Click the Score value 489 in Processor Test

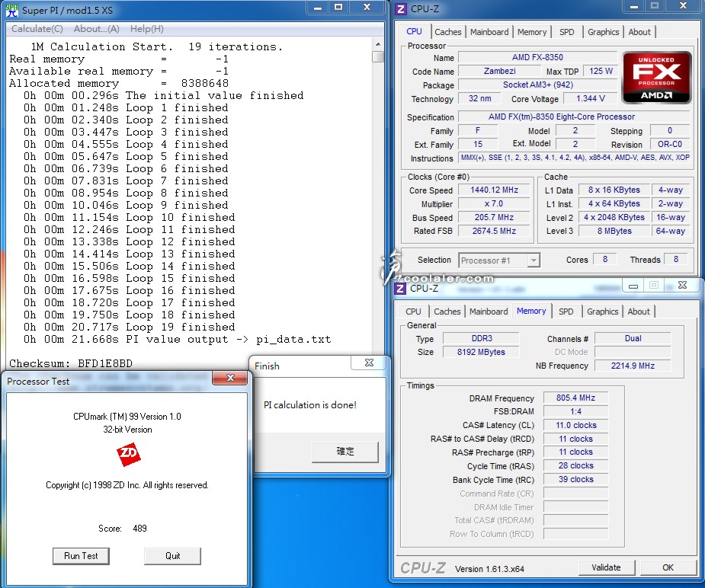click(x=139, y=529)
